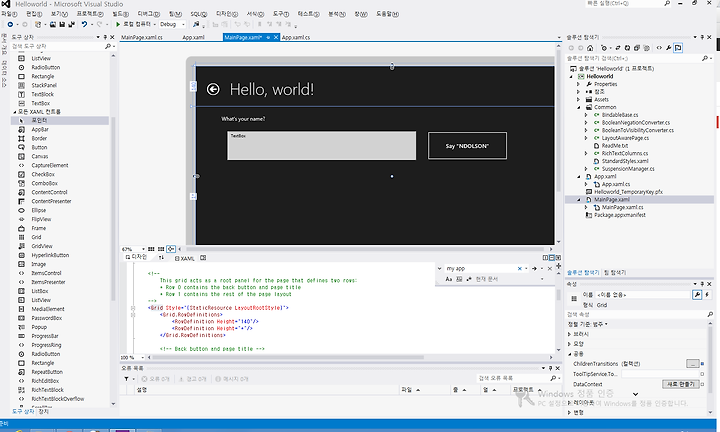Viewport: 720px width, 432px height.
Task: Open the Team (팀) menu
Action: (175, 14)
